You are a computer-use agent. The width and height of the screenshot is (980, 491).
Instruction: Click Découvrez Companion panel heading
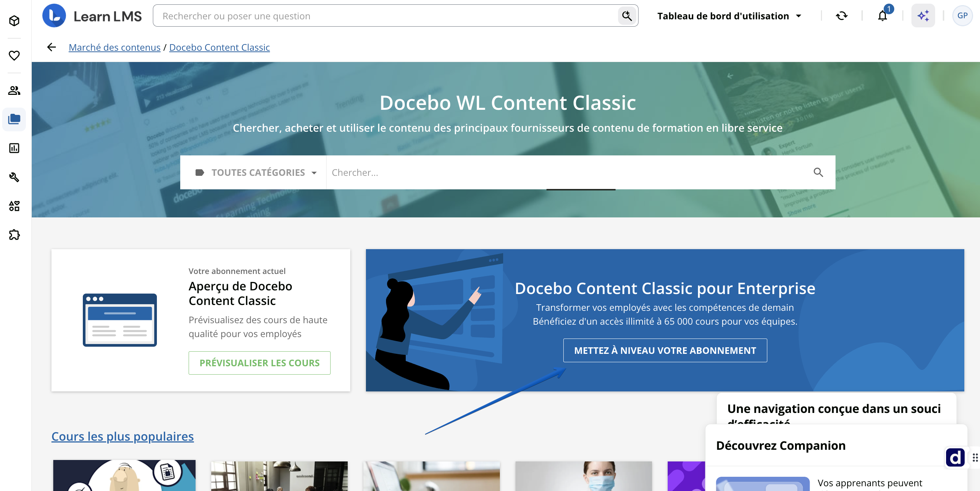tap(781, 445)
